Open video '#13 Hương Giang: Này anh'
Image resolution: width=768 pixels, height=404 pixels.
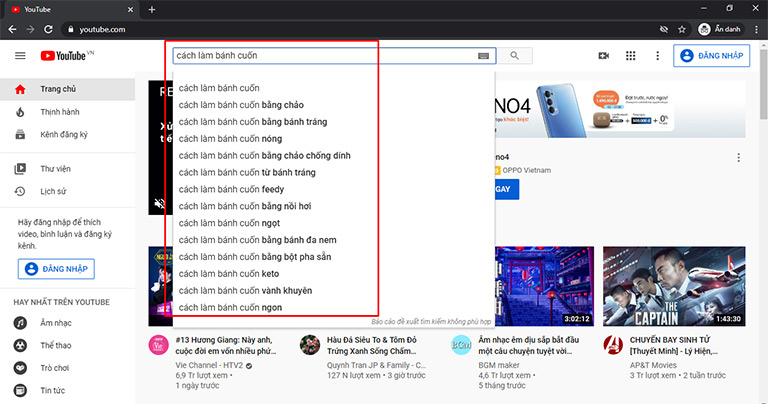(x=226, y=345)
